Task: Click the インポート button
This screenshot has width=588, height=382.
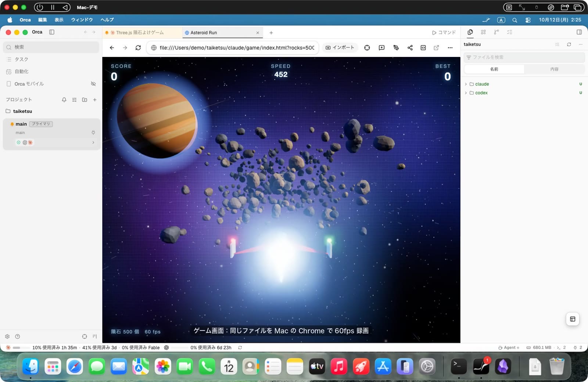Action: [x=340, y=48]
